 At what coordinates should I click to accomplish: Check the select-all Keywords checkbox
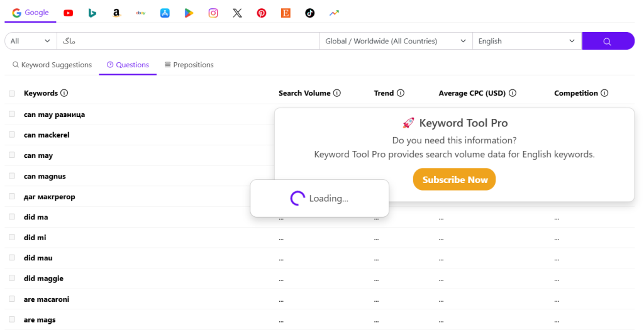coord(12,94)
